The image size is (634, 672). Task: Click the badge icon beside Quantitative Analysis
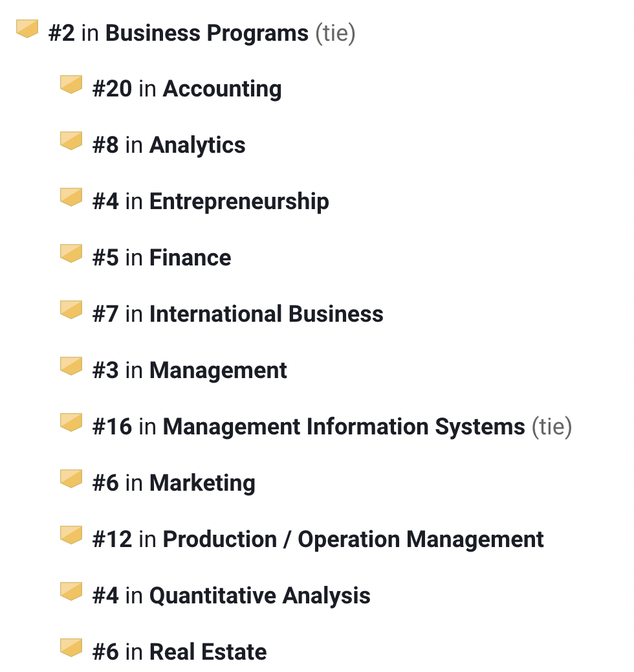71,592
